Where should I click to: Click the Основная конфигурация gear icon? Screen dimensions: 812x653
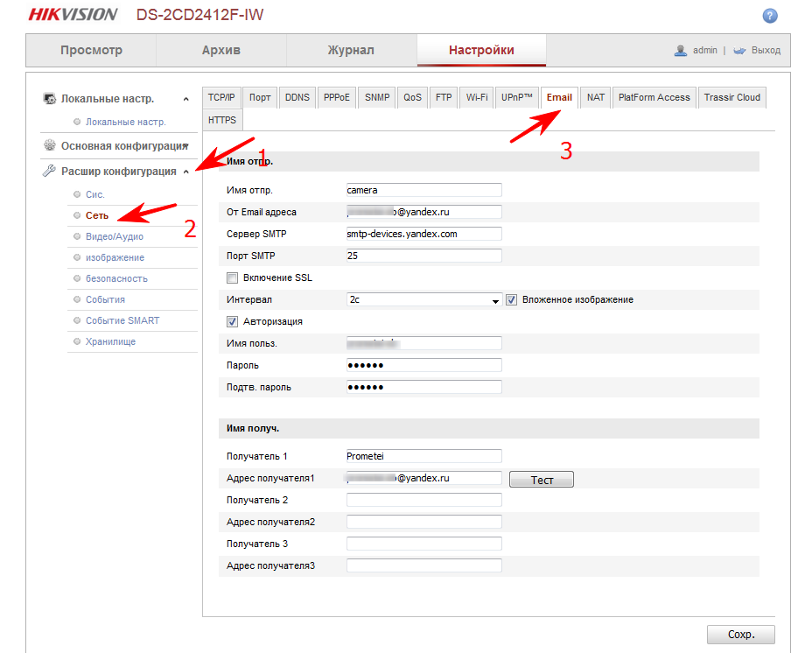point(50,145)
